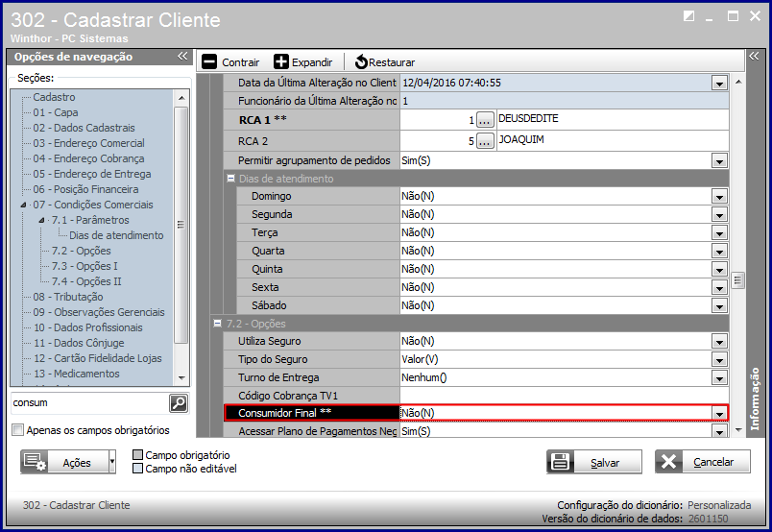The image size is (772, 532).
Task: Open RCA 1 lookup ellipsis button
Action: [x=485, y=120]
